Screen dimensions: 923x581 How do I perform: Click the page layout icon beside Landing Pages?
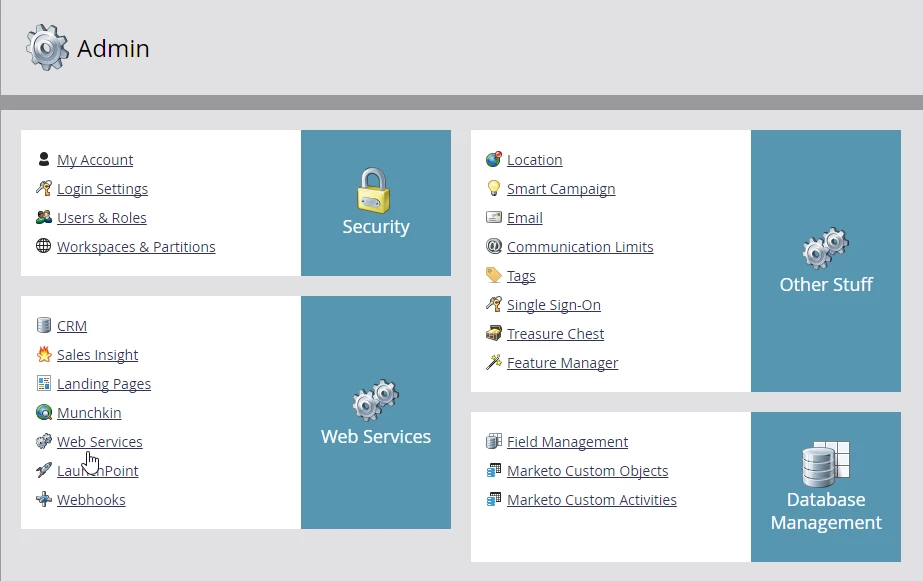(x=44, y=383)
